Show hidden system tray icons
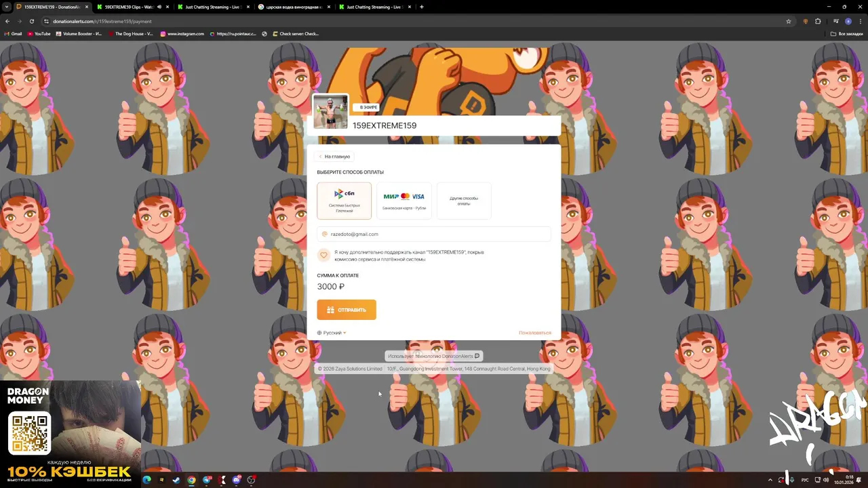Image resolution: width=868 pixels, height=488 pixels. pos(770,480)
